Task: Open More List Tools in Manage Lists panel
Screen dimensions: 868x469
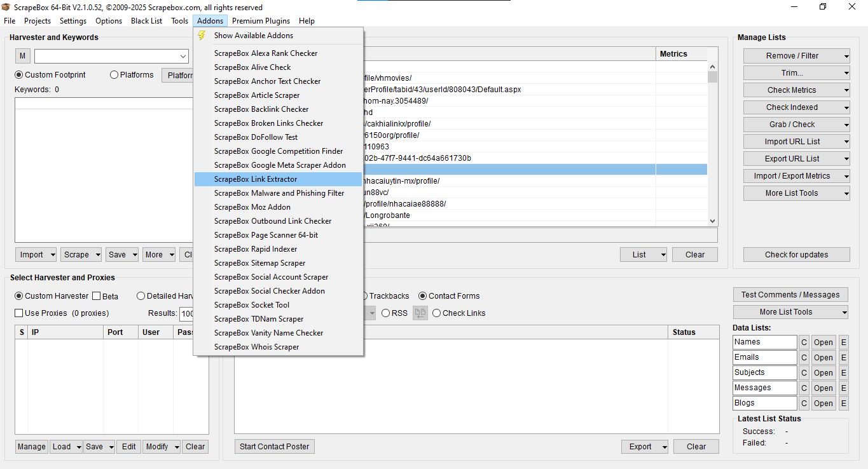Action: pos(797,193)
